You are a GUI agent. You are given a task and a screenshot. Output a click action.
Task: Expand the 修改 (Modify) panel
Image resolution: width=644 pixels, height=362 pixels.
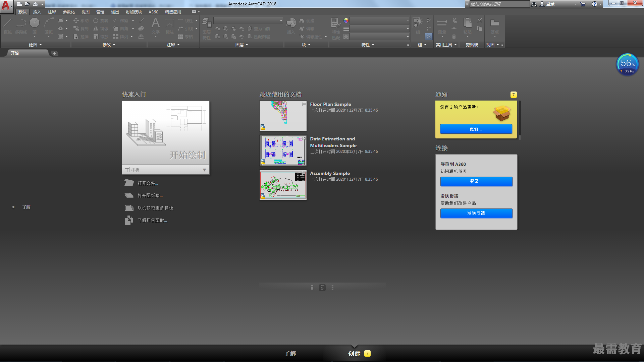click(109, 45)
